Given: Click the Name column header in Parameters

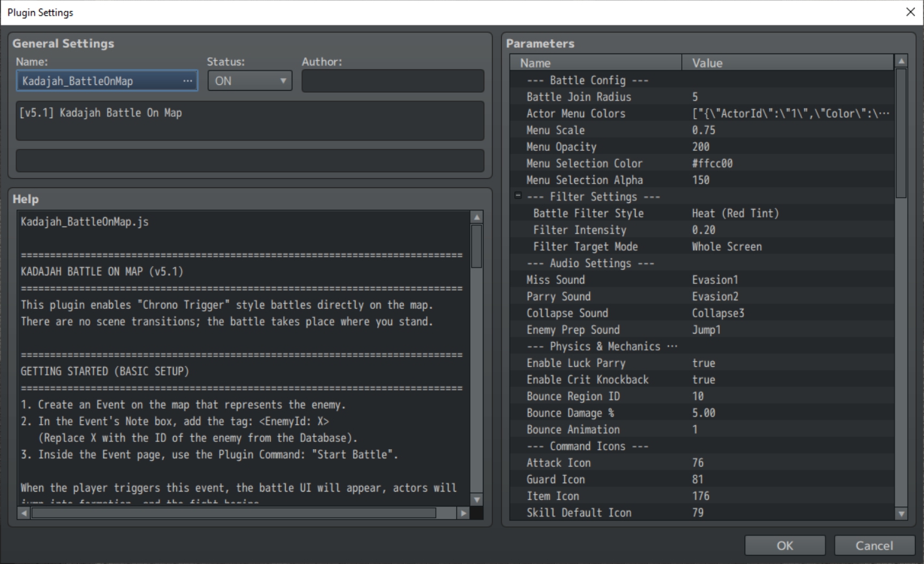Looking at the screenshot, I should [x=596, y=63].
